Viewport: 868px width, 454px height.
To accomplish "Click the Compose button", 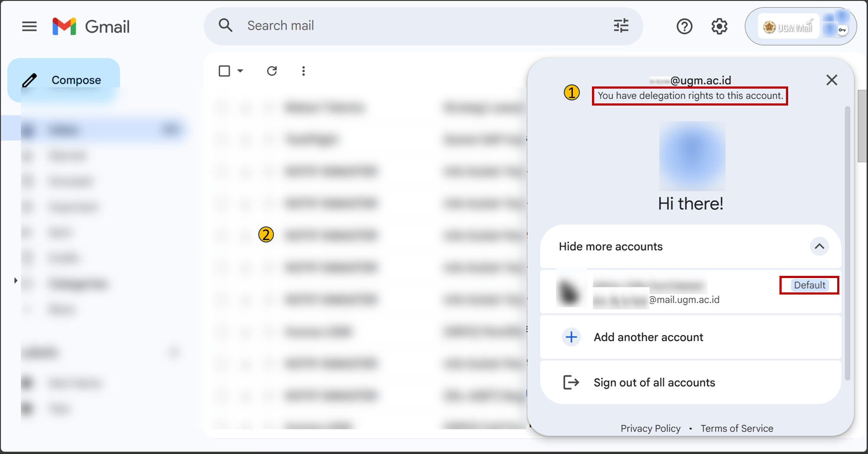I will (x=64, y=80).
